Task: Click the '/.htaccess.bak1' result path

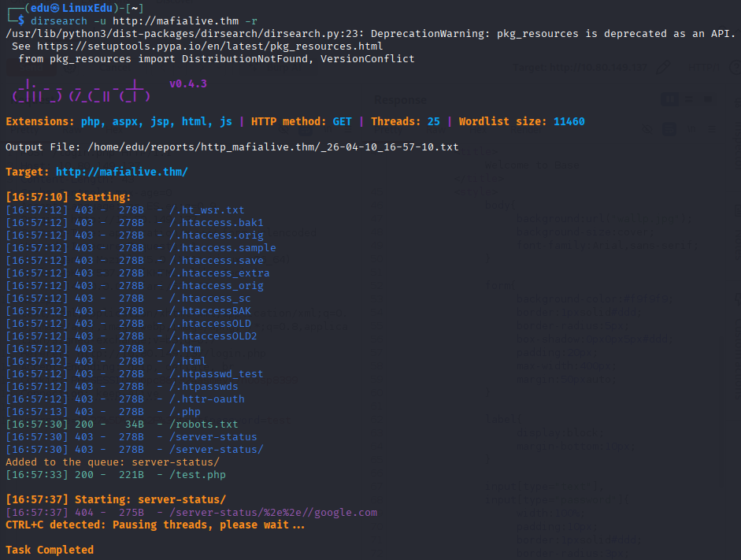Action: [x=216, y=223]
